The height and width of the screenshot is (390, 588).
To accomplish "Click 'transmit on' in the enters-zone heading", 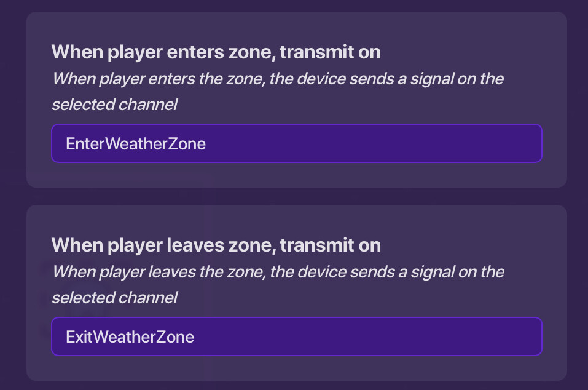I will (330, 52).
